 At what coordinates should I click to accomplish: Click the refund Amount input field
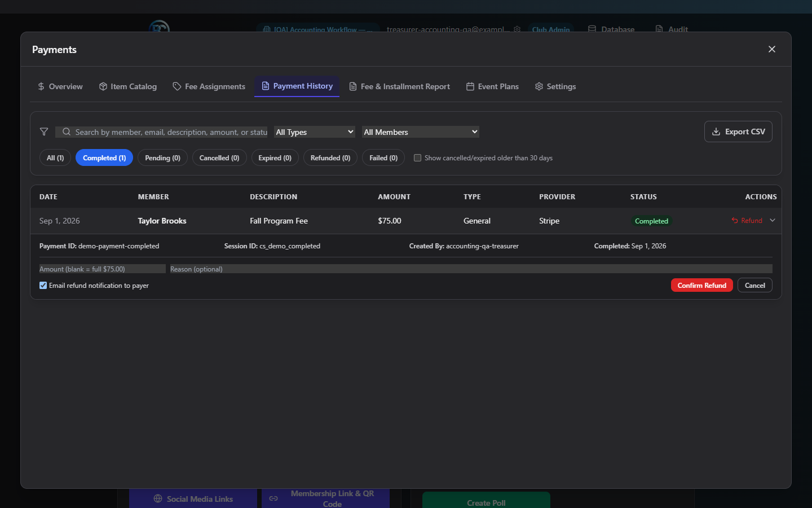pyautogui.click(x=103, y=269)
